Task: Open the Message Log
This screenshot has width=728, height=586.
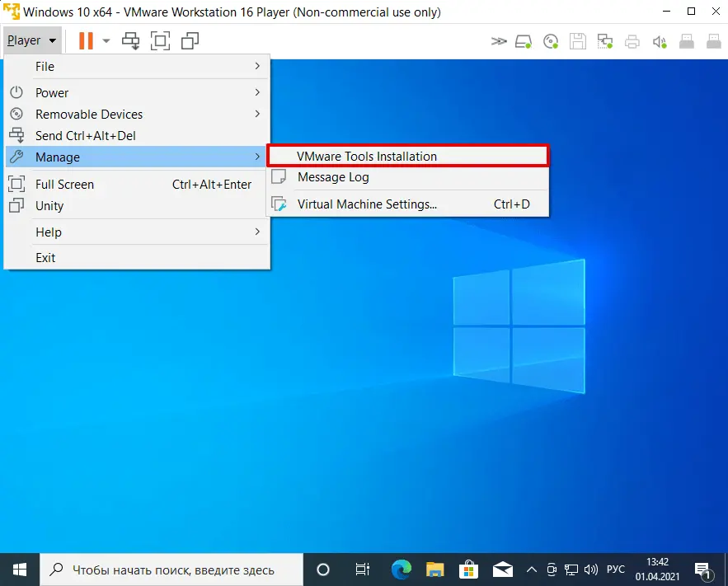Action: (408, 176)
